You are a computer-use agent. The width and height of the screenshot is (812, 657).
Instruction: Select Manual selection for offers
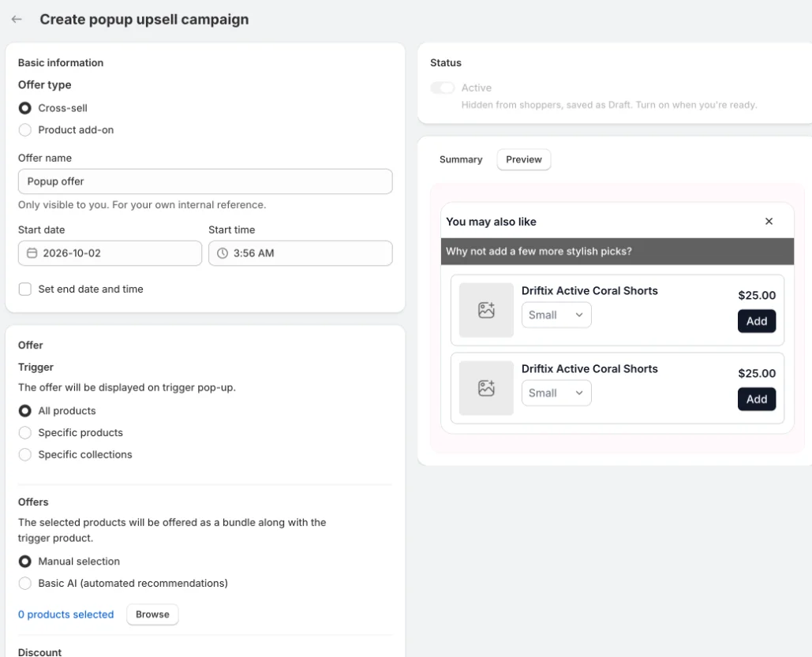(25, 562)
